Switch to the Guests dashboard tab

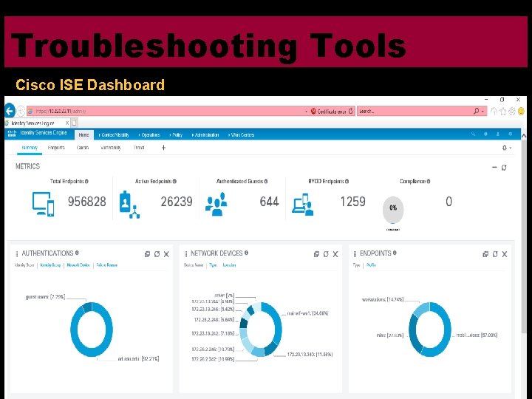83,148
